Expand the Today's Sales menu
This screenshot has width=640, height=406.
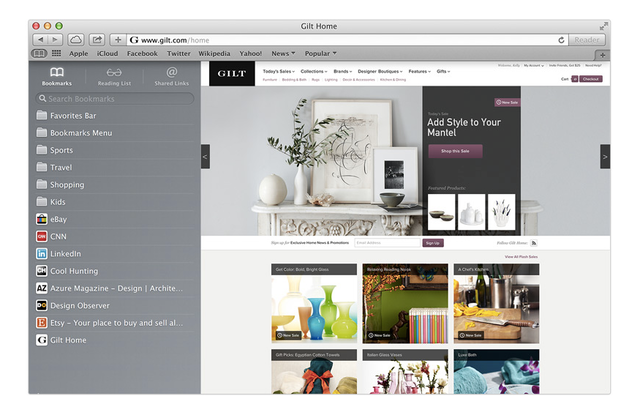pos(279,72)
